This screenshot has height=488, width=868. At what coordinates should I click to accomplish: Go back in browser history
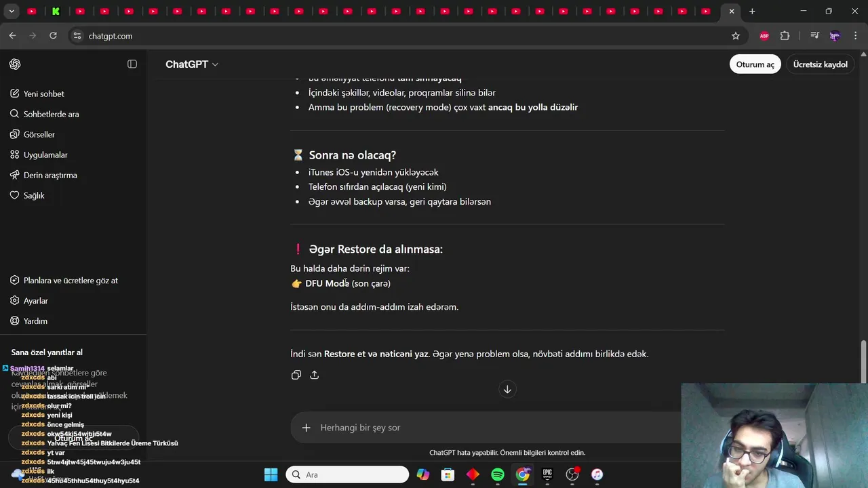coord(12,36)
